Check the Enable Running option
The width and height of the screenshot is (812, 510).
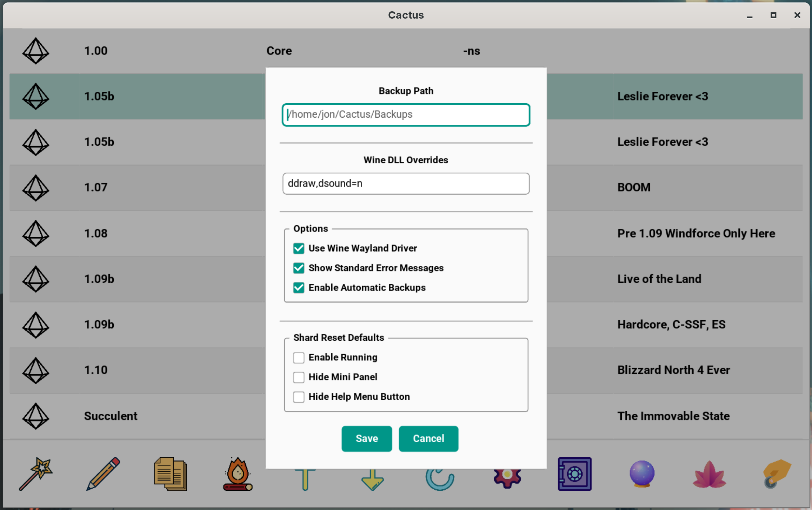(x=299, y=358)
